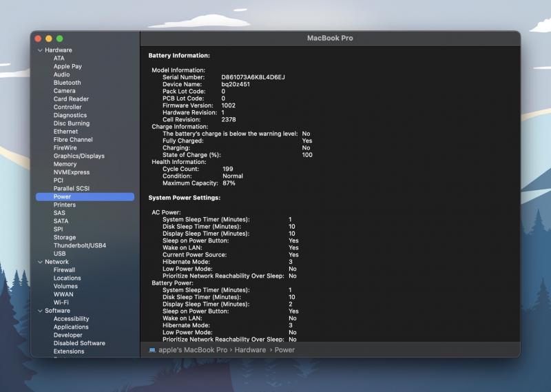The width and height of the screenshot is (551, 392).
Task: Click the Cycle Count value 199
Action: (x=228, y=169)
